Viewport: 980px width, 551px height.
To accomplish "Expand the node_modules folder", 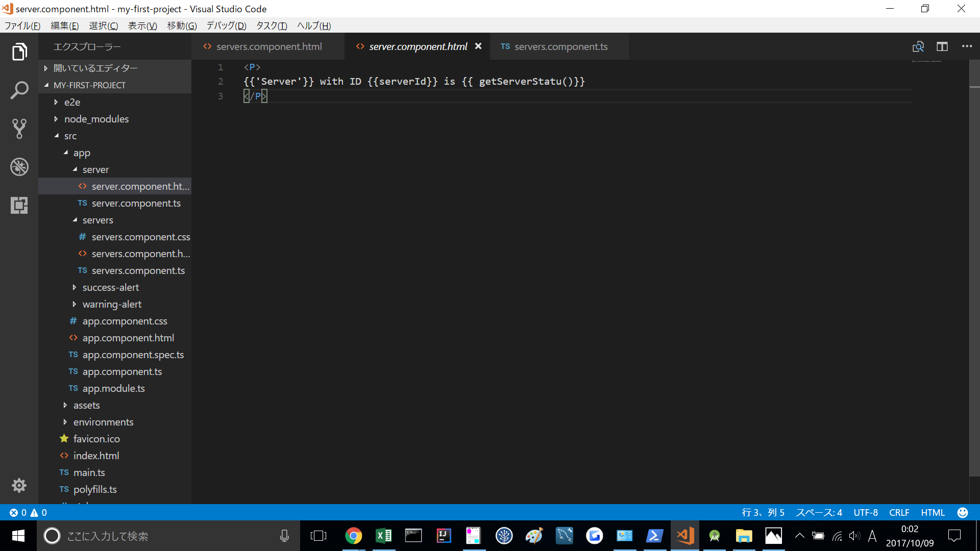I will tap(96, 119).
